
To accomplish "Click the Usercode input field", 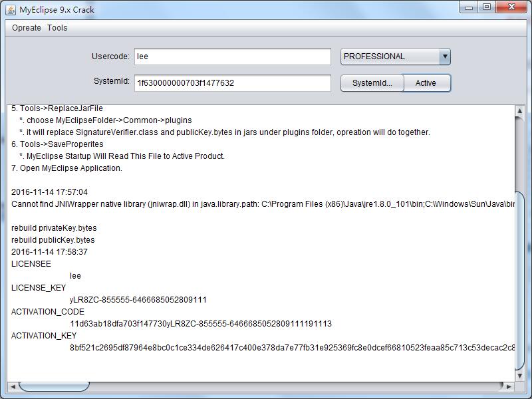I will [232, 57].
